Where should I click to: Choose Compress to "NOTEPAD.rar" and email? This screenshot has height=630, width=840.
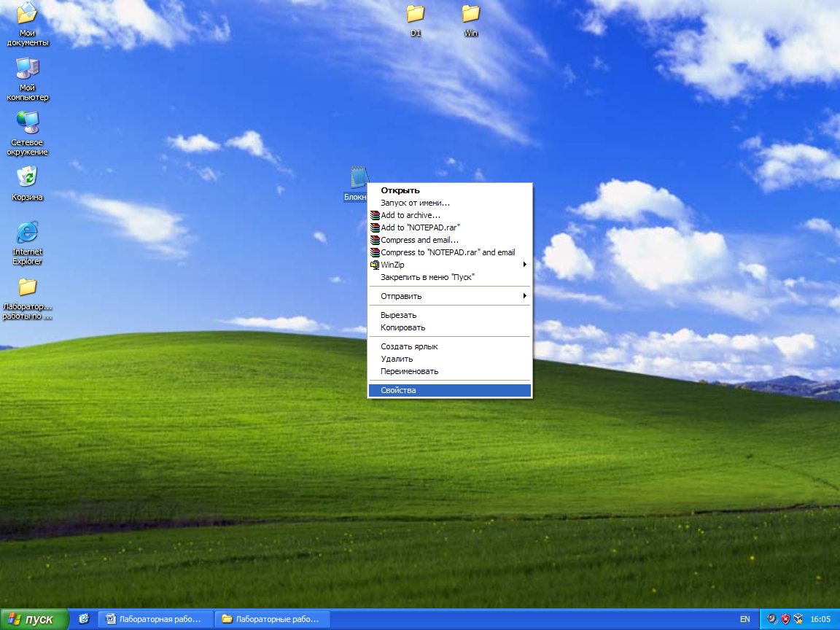(450, 252)
